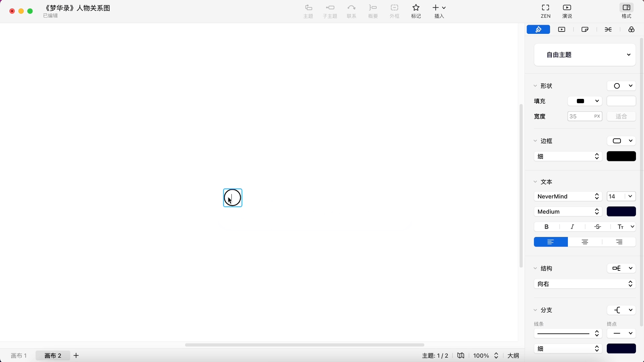The width and height of the screenshot is (644, 362).
Task: Click the border color black swatch
Action: coord(621,157)
